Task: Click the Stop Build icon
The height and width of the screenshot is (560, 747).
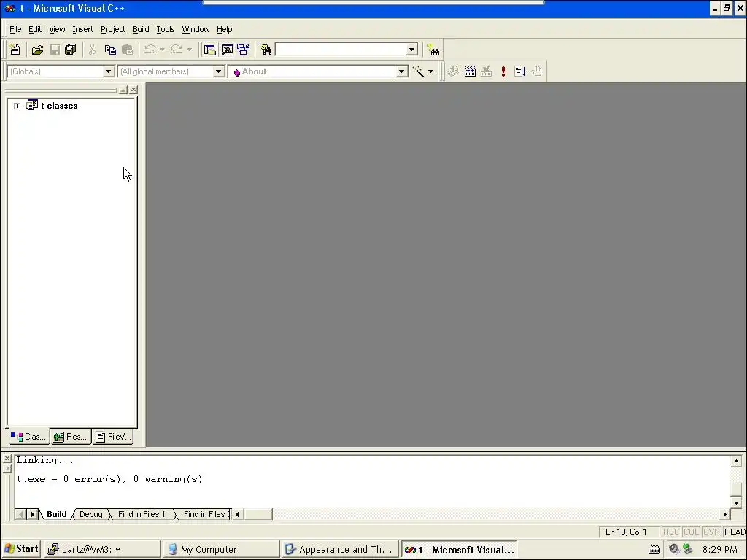Action: [x=487, y=71]
